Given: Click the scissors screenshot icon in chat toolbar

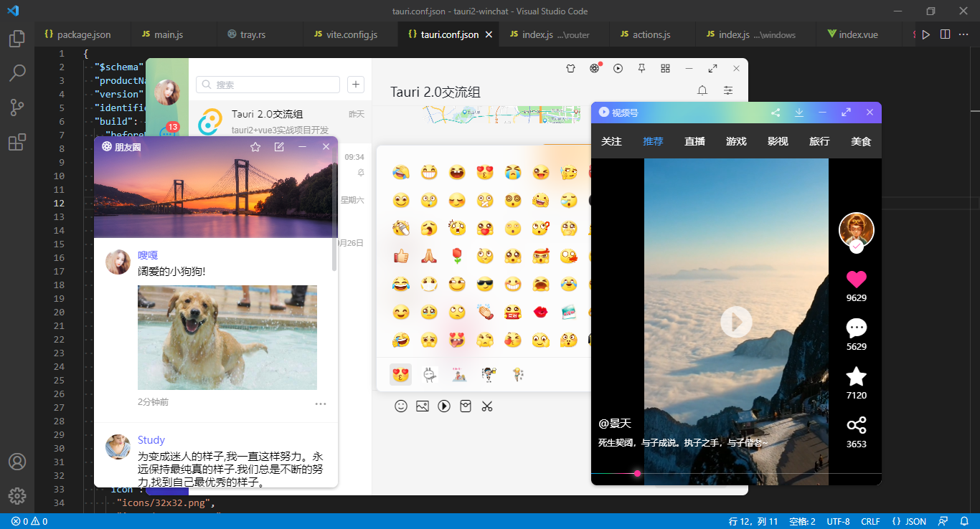Looking at the screenshot, I should tap(487, 406).
